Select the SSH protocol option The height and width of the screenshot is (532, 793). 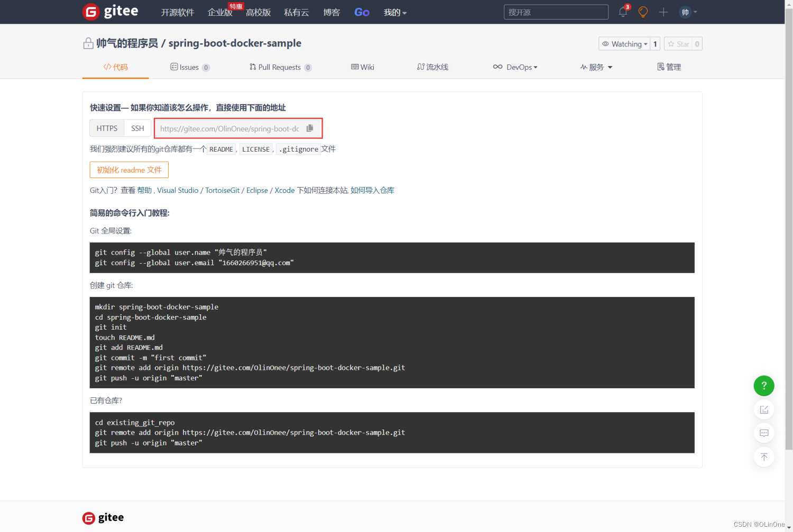137,128
